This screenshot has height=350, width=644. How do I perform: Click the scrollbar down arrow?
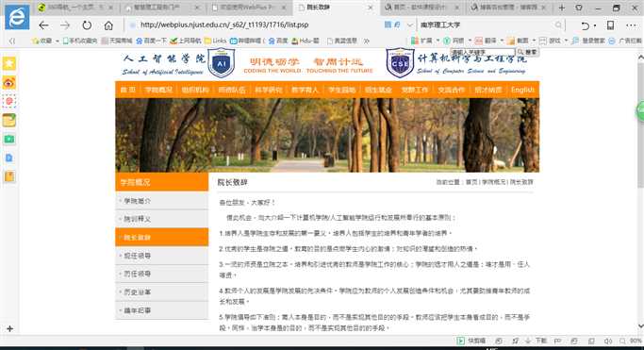[641, 326]
